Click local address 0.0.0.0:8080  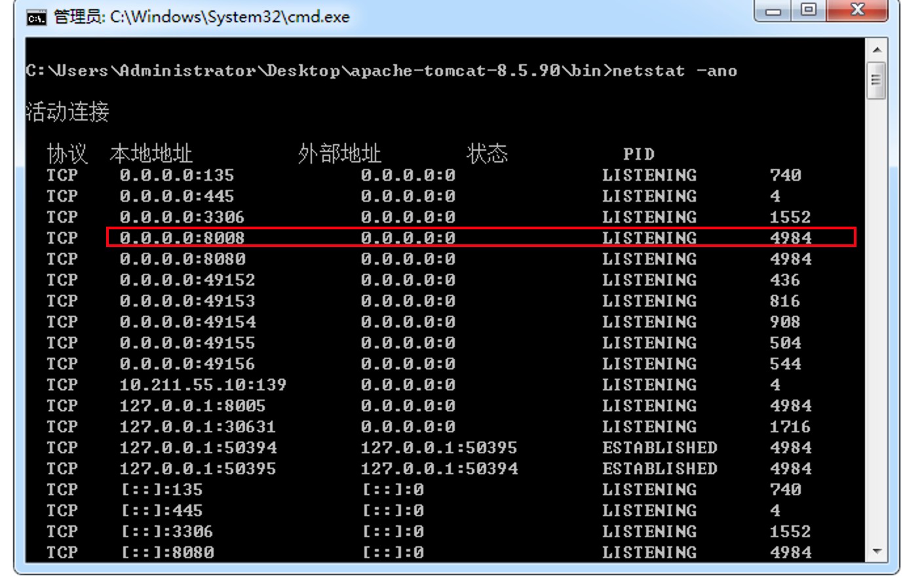point(182,259)
